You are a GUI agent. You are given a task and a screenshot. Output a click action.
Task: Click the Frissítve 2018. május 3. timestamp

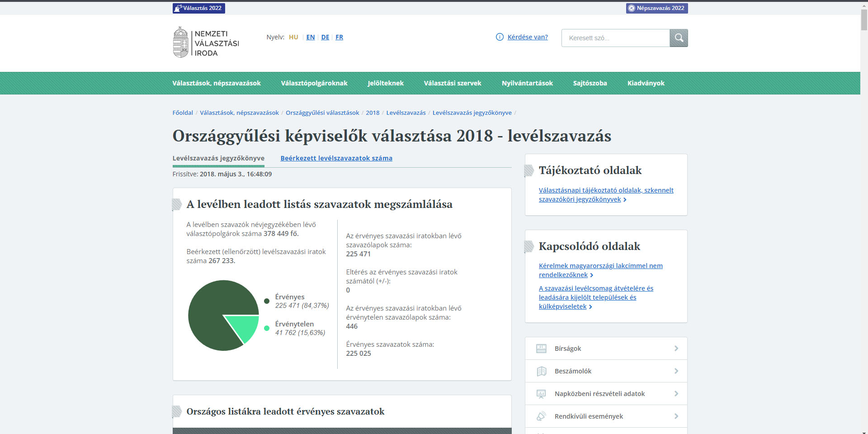[222, 174]
